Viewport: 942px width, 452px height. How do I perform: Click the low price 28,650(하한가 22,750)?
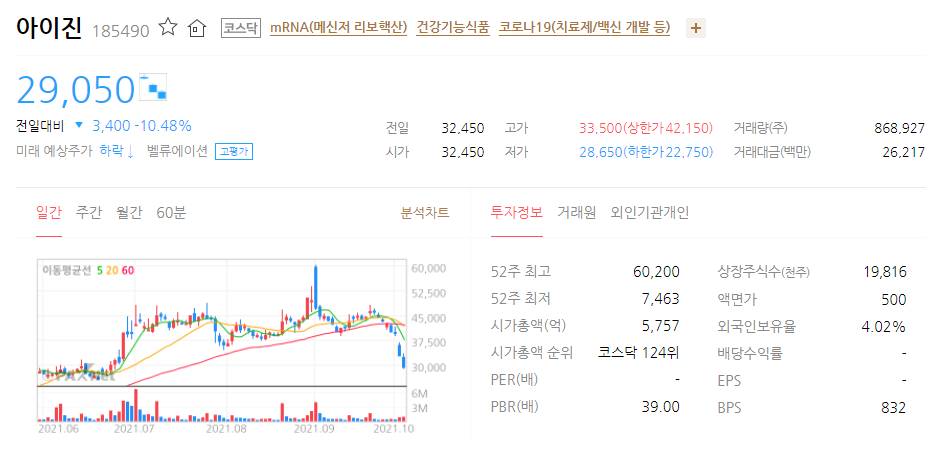point(646,153)
